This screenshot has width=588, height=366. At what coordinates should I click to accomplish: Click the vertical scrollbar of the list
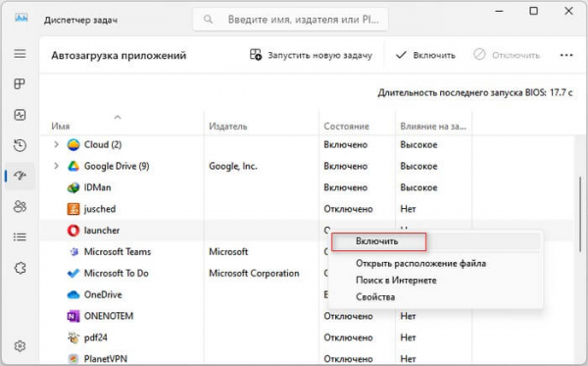(580, 214)
